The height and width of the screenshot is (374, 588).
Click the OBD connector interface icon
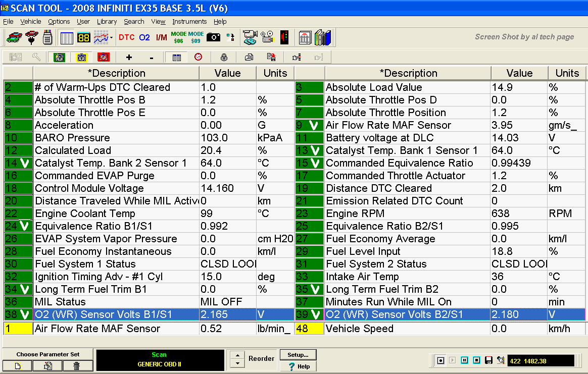click(47, 37)
